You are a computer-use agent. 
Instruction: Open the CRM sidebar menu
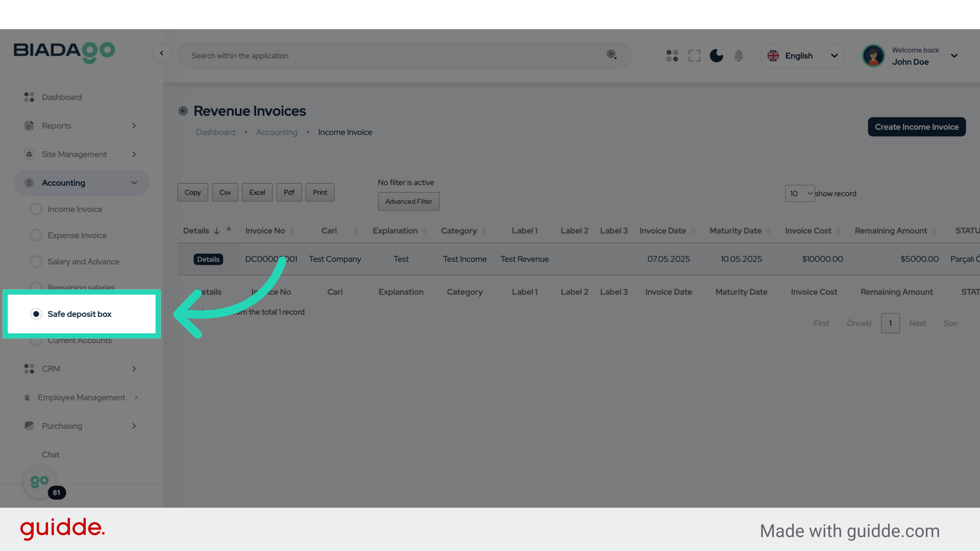(x=51, y=368)
